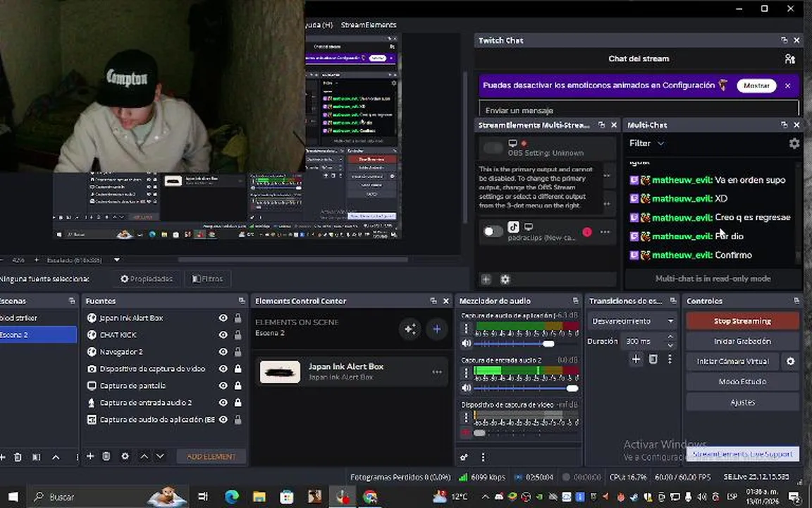
Task: Hide the Captura de pantalla source
Action: (223, 386)
